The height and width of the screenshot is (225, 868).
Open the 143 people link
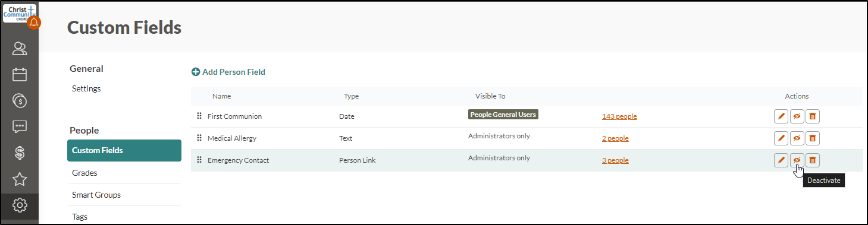coord(619,116)
